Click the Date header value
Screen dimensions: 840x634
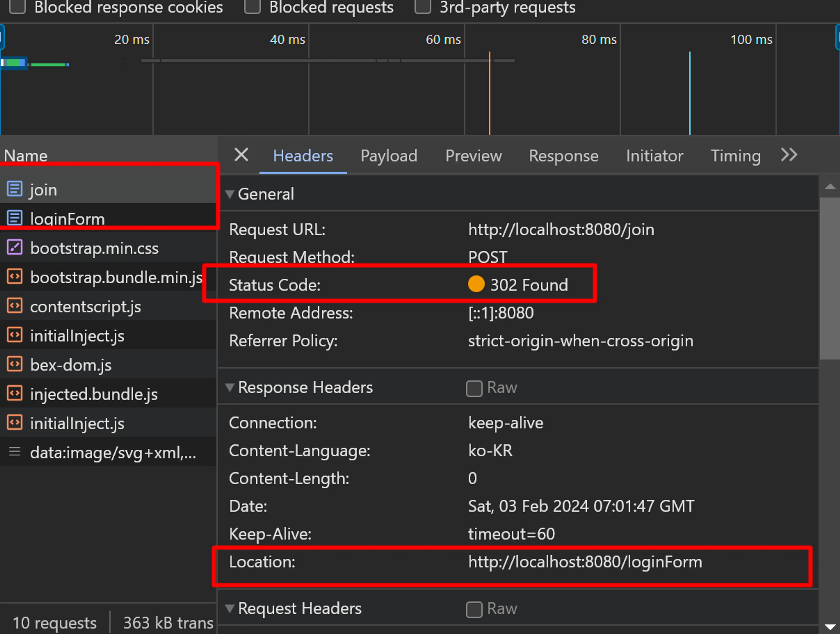[581, 506]
